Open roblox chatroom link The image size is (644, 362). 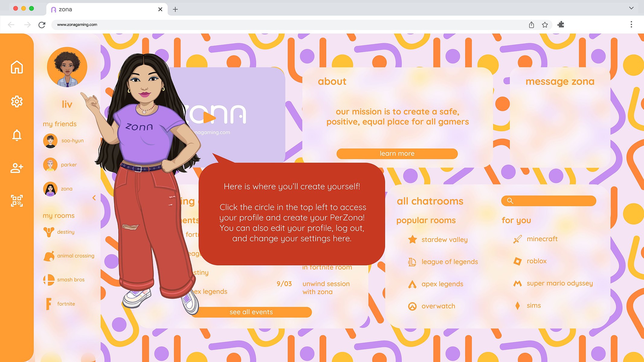(x=536, y=261)
